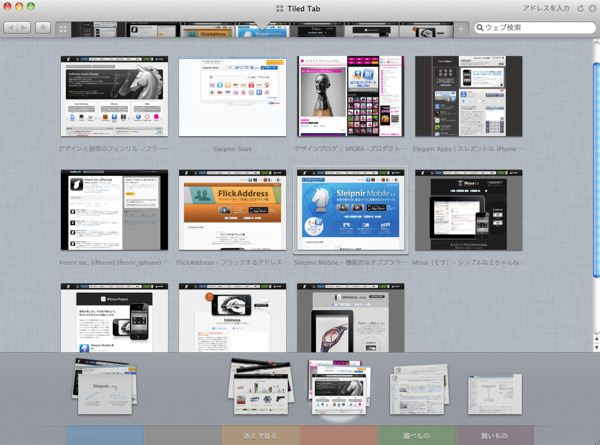Click the plus button beside the navigation arrows

tap(44, 29)
